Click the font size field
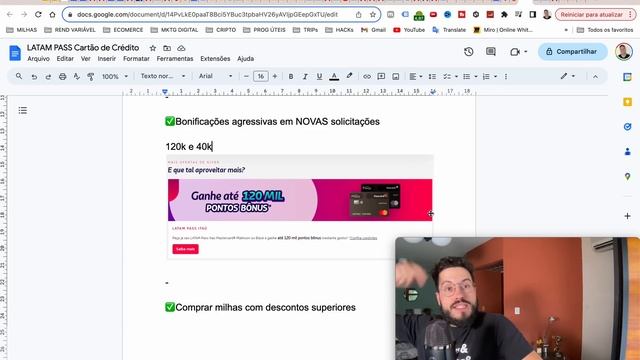Screen dimensions: 640x360 coord(260,76)
